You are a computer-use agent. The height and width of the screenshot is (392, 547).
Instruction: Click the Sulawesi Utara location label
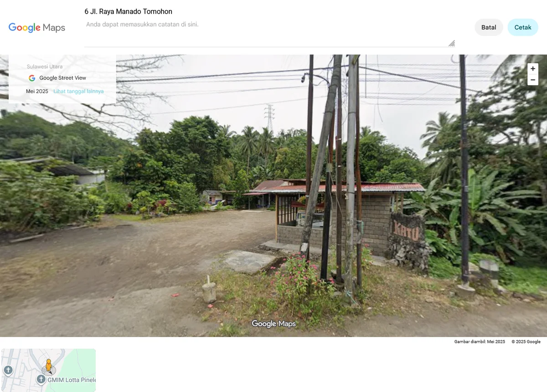click(45, 66)
